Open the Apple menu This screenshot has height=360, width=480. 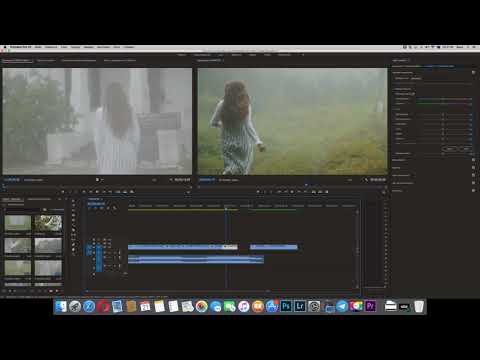pos(5,47)
